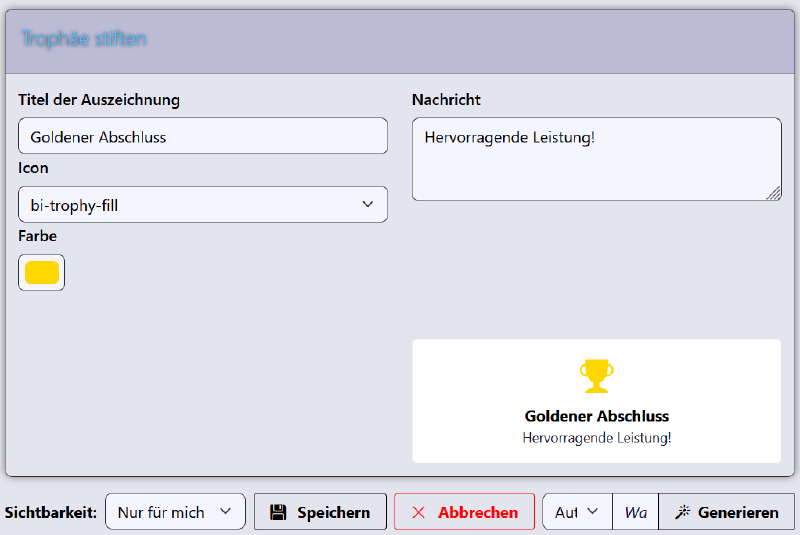Image resolution: width=800 pixels, height=535 pixels.
Task: Focus the Titel der Auszeichnung input field
Action: (203, 136)
